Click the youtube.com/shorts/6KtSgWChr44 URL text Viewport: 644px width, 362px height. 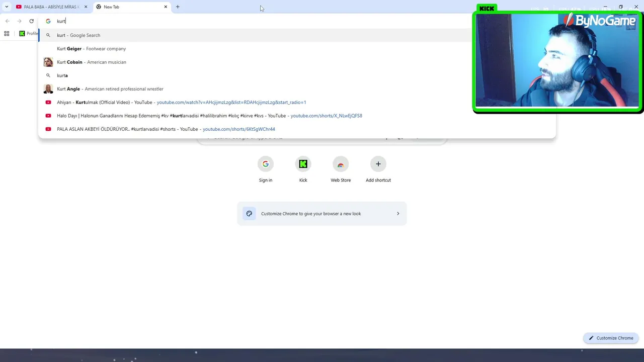click(x=239, y=129)
